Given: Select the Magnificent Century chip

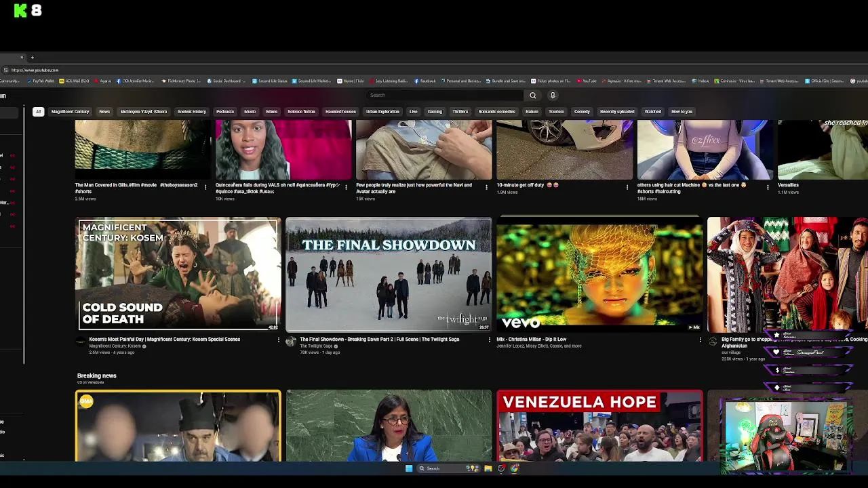Looking at the screenshot, I should pyautogui.click(x=70, y=112).
